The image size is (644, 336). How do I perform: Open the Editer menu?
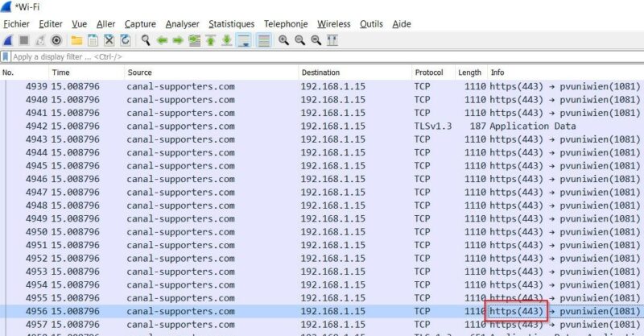point(51,24)
